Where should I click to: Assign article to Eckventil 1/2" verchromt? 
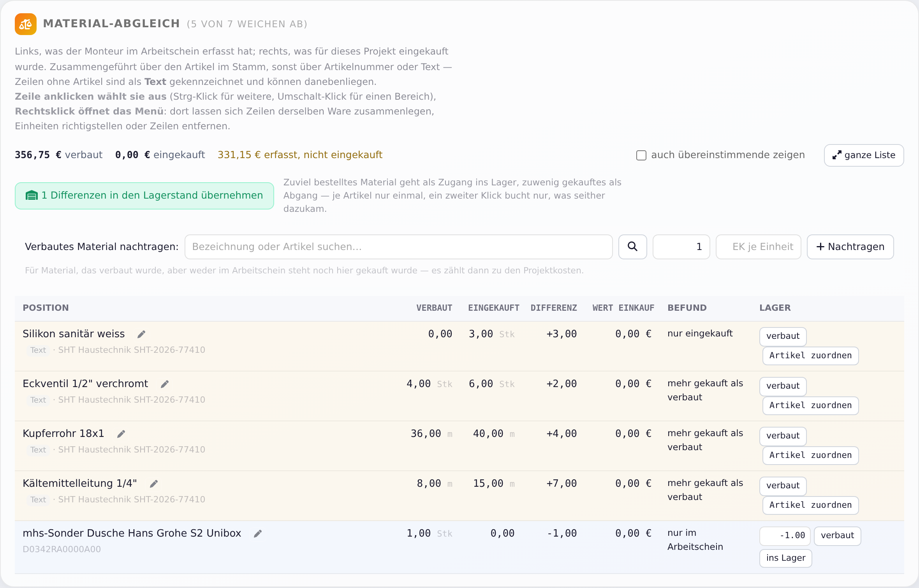click(810, 405)
